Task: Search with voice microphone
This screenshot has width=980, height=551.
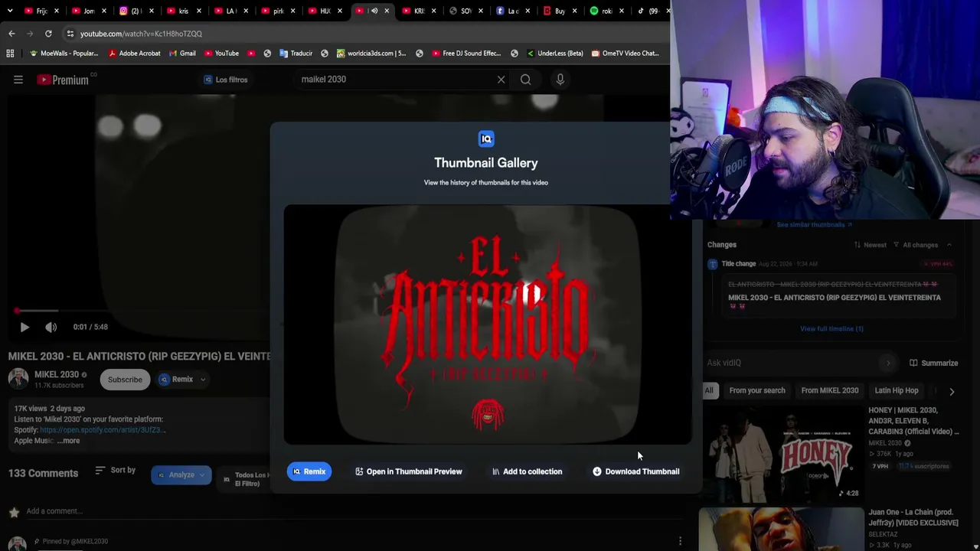Action: click(x=560, y=80)
